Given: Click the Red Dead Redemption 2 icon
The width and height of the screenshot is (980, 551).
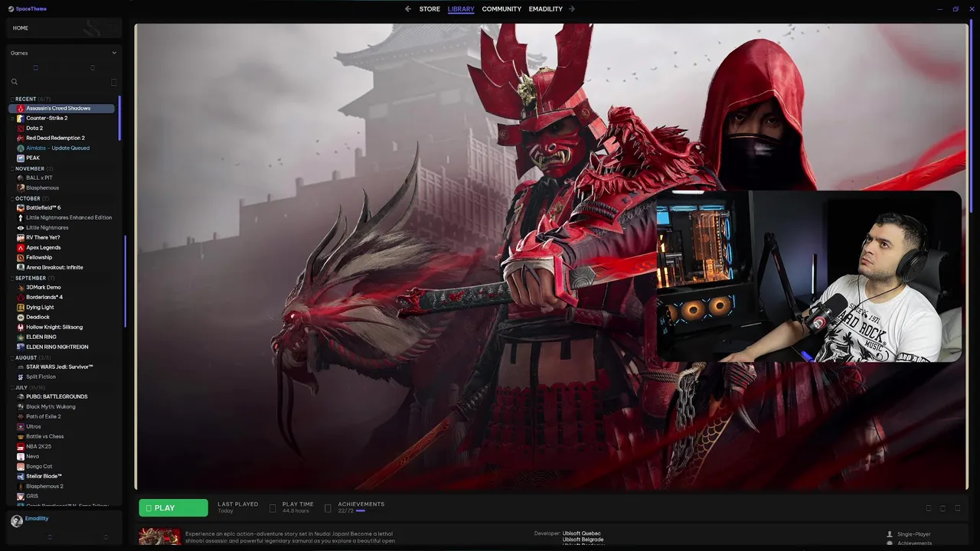Looking at the screenshot, I should click(21, 139).
